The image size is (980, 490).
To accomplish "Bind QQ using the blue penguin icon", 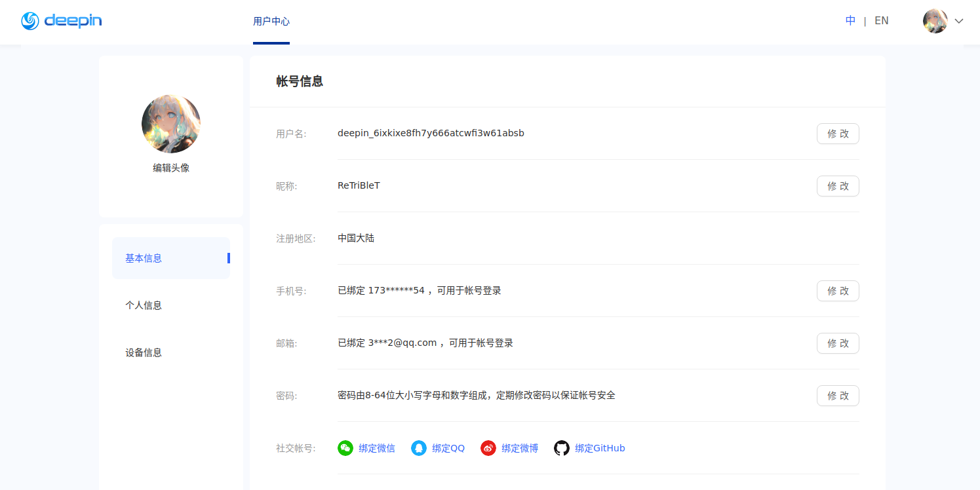I will click(x=419, y=448).
